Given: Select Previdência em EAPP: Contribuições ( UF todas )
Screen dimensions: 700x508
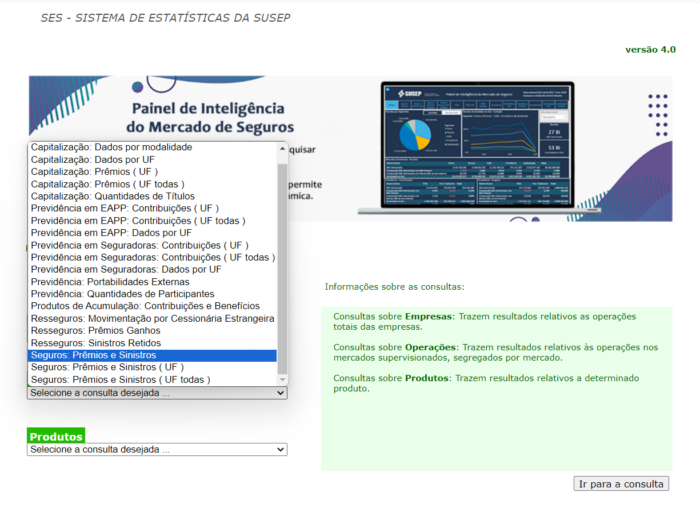Looking at the screenshot, I should (152, 221).
